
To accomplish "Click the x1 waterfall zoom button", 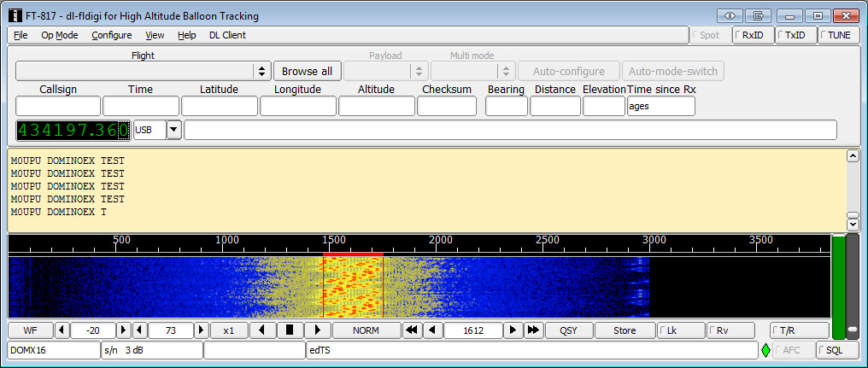I will coord(229,331).
